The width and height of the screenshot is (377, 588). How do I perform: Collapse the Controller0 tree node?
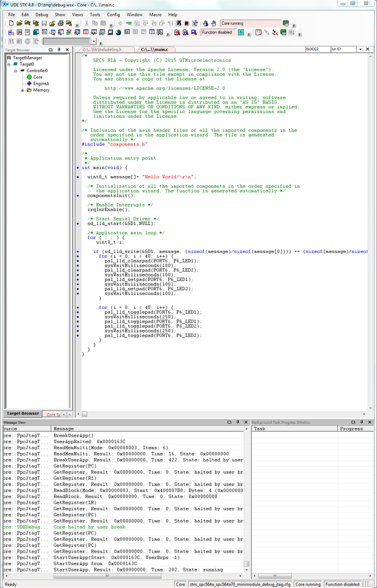[x=15, y=71]
